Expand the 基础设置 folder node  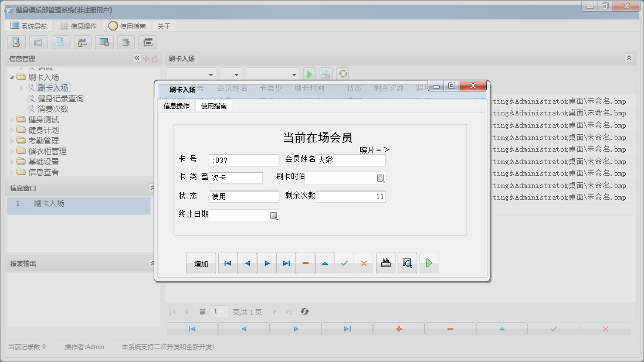(x=12, y=162)
